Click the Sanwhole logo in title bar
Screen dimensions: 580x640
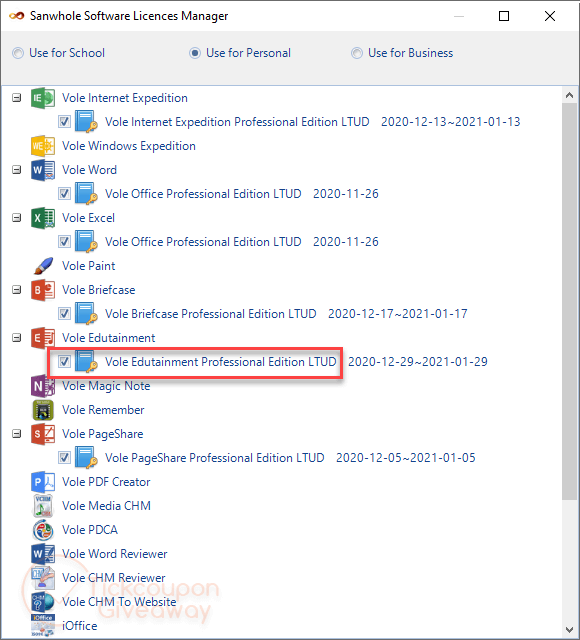[17, 16]
